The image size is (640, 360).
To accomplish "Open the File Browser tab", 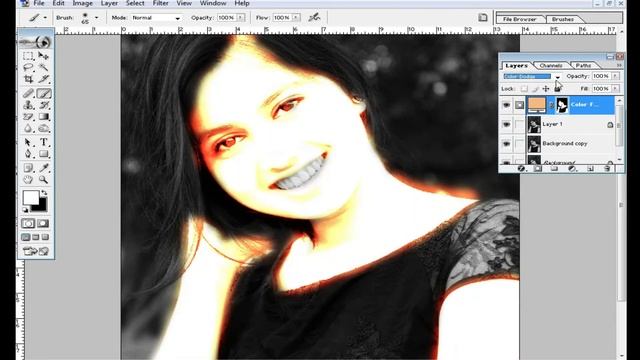I will 520,19.
